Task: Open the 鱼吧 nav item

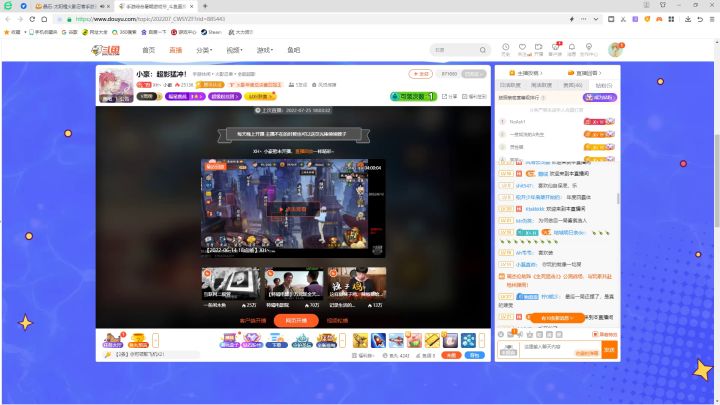Action: click(294, 50)
